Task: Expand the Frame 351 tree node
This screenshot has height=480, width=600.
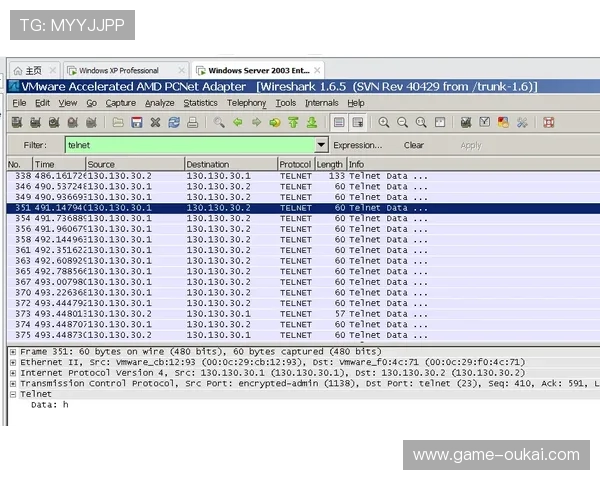Action: (x=12, y=352)
